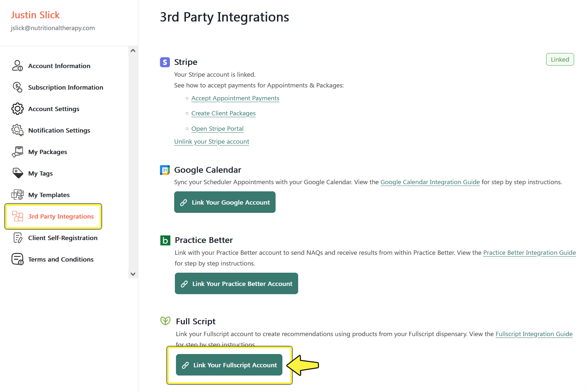Click Unlink your Stripe account
The height and width of the screenshot is (392, 587).
pos(211,142)
